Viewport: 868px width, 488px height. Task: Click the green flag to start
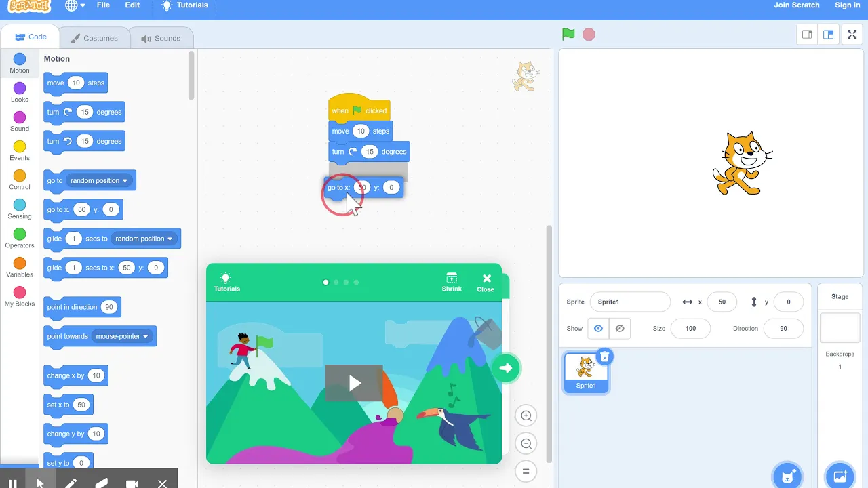tap(568, 34)
